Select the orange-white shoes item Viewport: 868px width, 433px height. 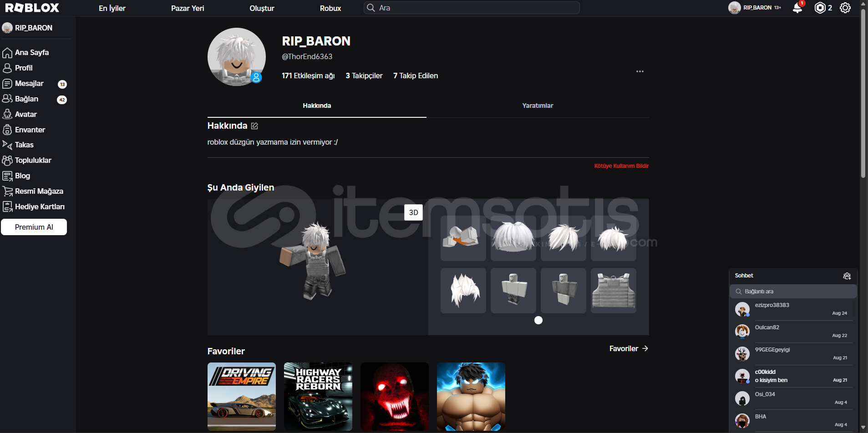463,238
